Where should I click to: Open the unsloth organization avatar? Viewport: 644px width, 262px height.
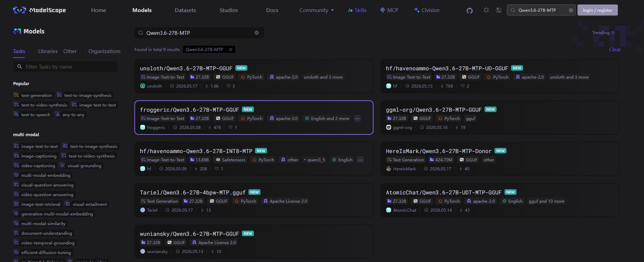[143, 86]
